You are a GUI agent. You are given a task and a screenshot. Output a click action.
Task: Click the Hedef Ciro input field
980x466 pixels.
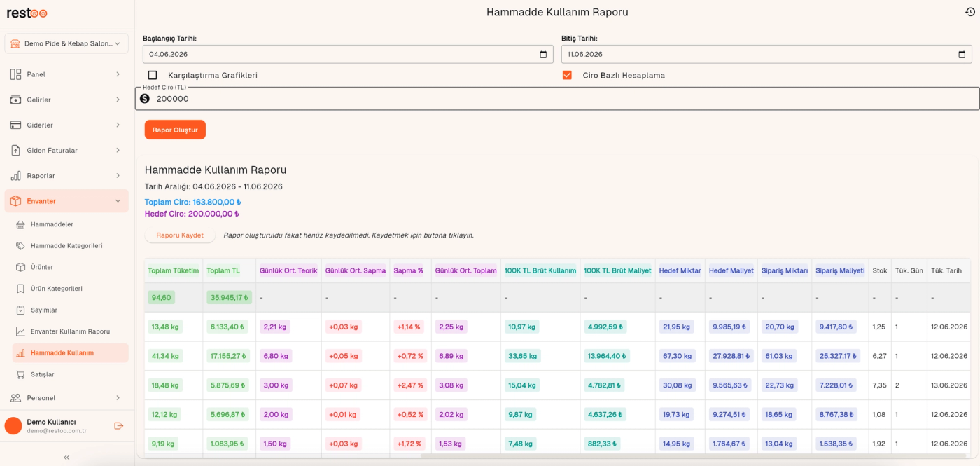point(557,99)
